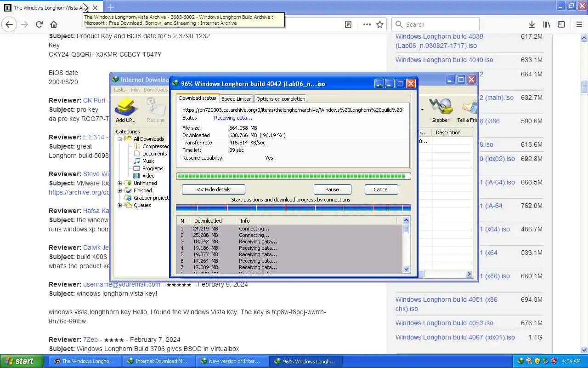Expand the Finished tree node
The width and height of the screenshot is (588, 368).
click(119, 190)
